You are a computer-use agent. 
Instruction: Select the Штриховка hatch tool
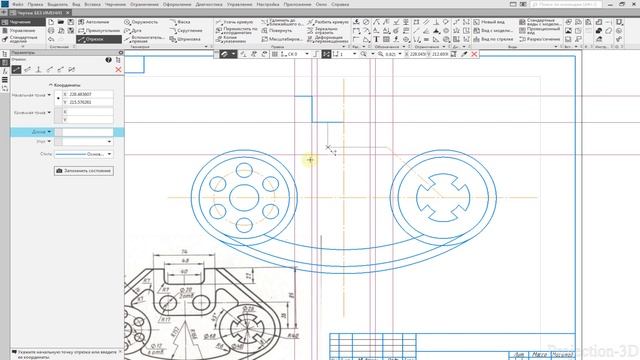[185, 39]
